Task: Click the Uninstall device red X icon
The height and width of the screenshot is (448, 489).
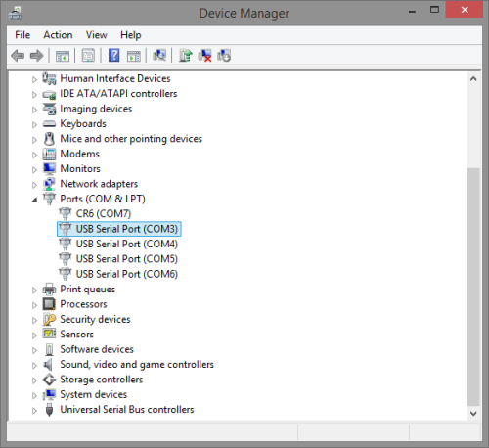Action: point(205,56)
